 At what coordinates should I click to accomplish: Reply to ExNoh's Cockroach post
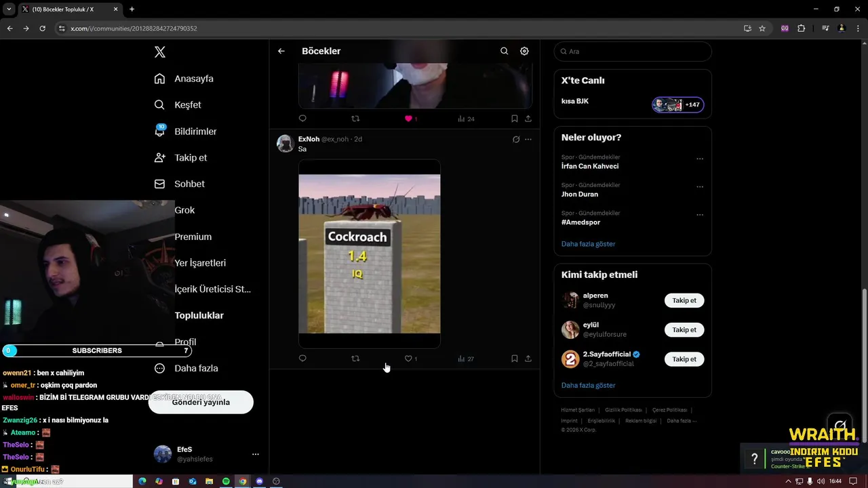tap(302, 359)
